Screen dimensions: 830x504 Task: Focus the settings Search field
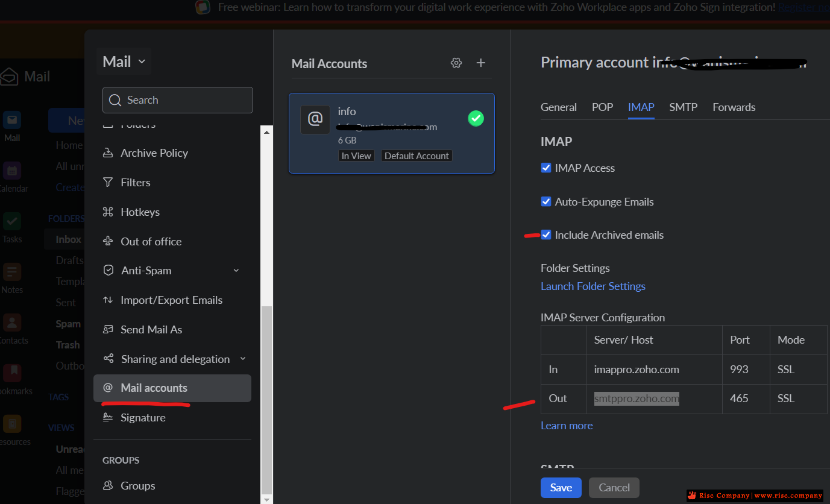pos(178,100)
